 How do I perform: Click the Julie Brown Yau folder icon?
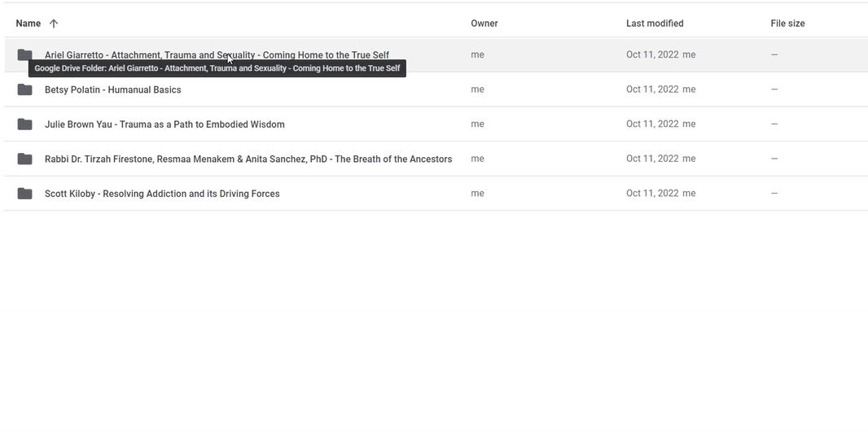pyautogui.click(x=24, y=124)
